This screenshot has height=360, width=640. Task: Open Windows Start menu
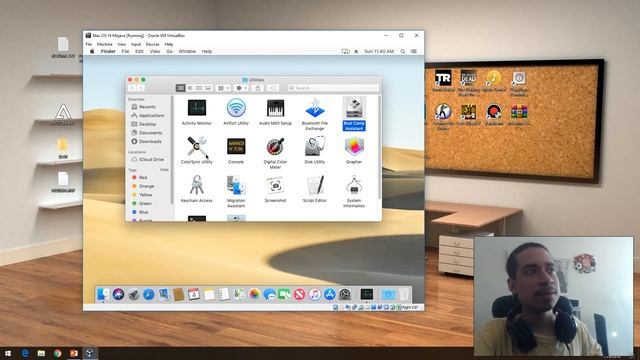8,353
